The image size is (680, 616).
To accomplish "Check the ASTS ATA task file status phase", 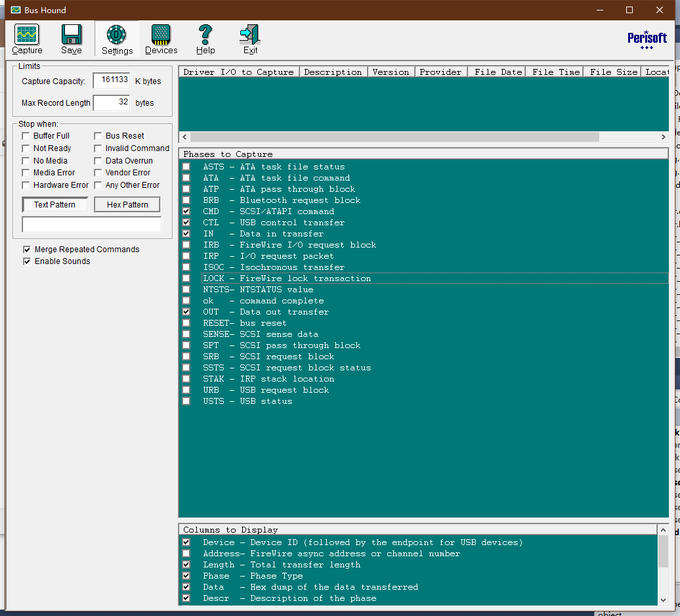I will [x=186, y=167].
